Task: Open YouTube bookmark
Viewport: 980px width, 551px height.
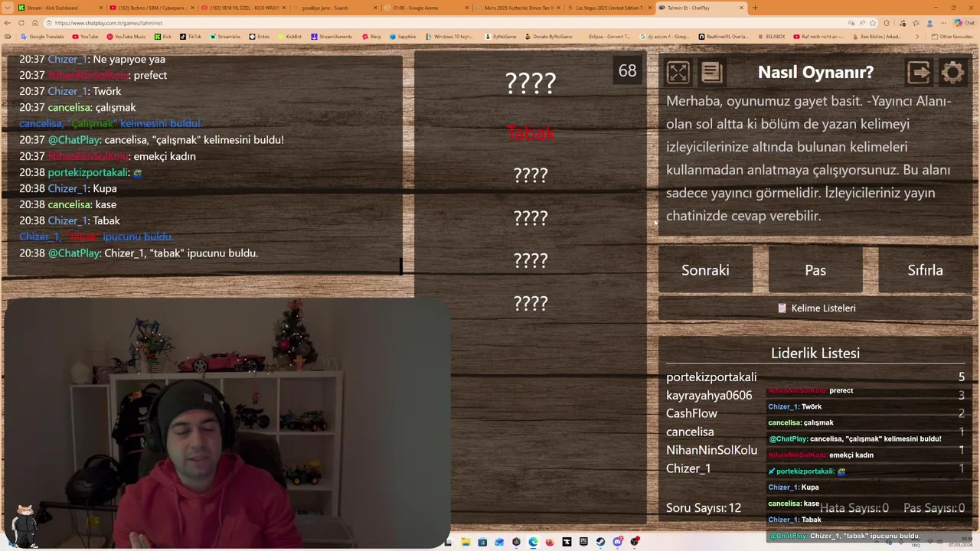Action: pyautogui.click(x=85, y=37)
